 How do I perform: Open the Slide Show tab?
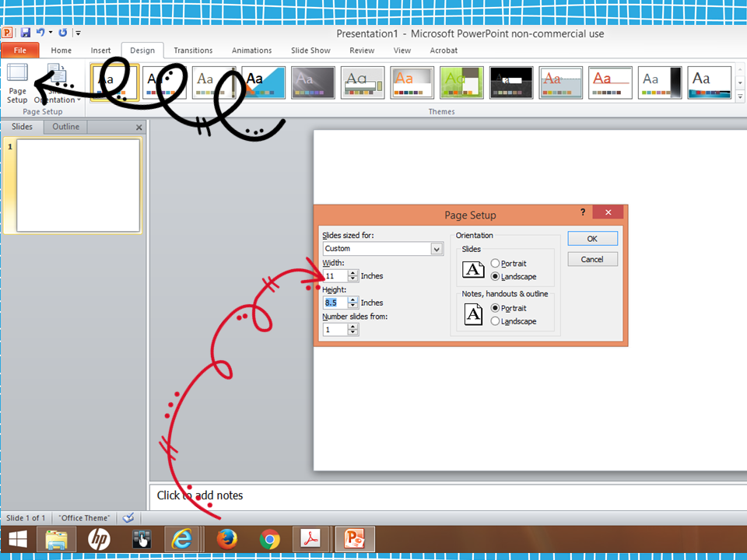[310, 50]
